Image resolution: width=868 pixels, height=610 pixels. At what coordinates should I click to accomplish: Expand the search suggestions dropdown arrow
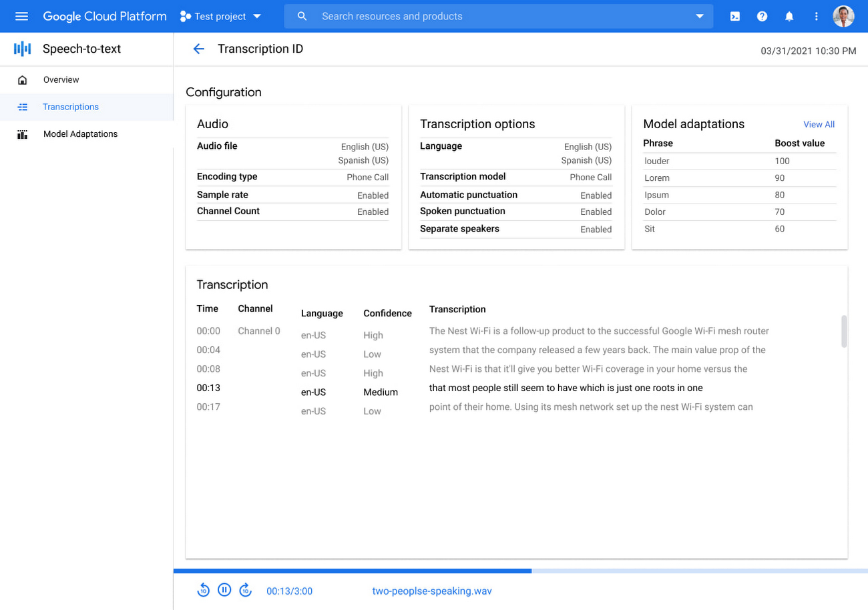[x=700, y=16]
